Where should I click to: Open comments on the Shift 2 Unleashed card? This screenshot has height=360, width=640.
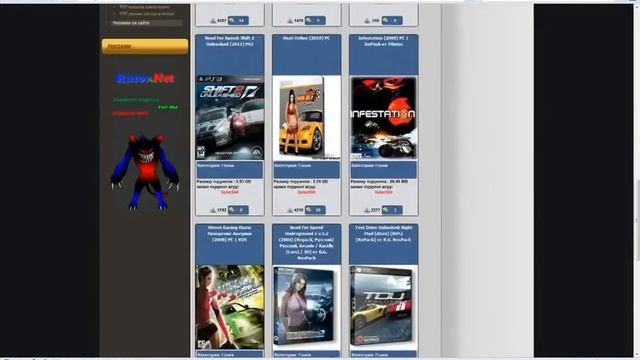pyautogui.click(x=238, y=210)
